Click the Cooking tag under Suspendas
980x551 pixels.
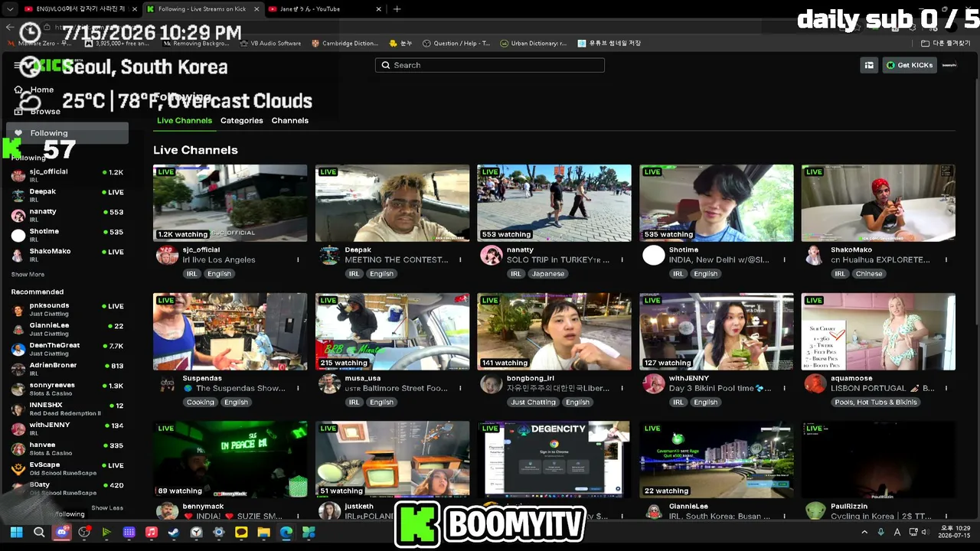[x=201, y=402]
